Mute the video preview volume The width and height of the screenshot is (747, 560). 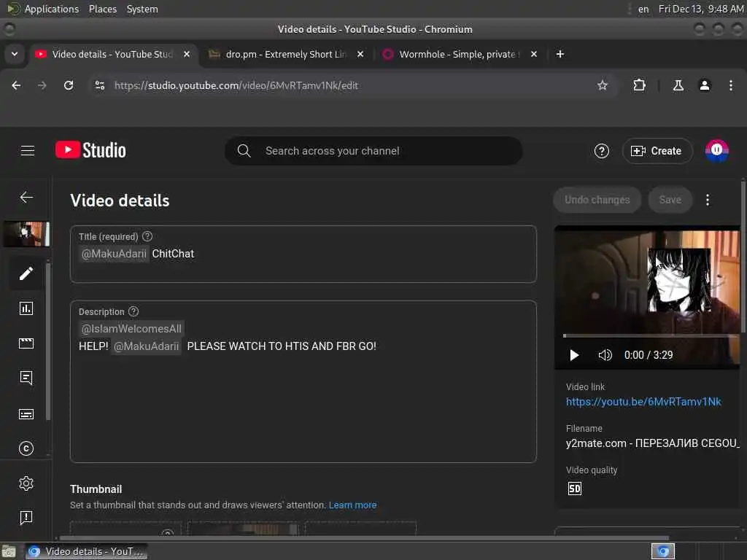(x=605, y=355)
